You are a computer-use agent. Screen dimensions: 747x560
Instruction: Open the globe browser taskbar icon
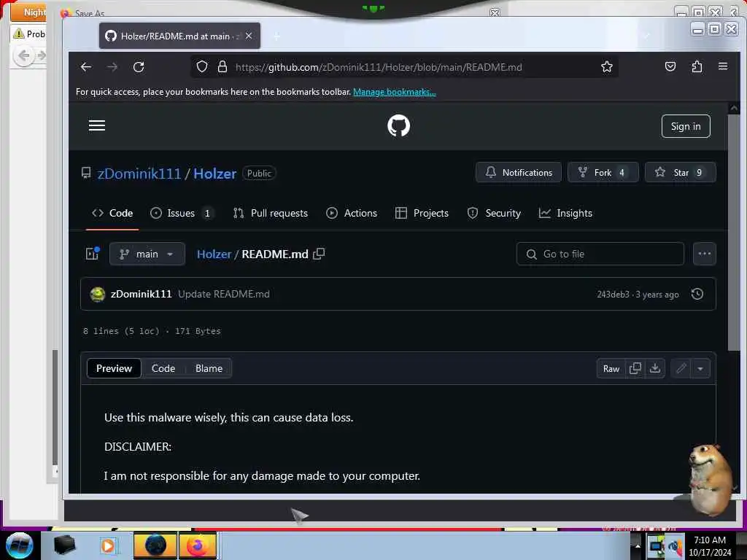pos(155,545)
